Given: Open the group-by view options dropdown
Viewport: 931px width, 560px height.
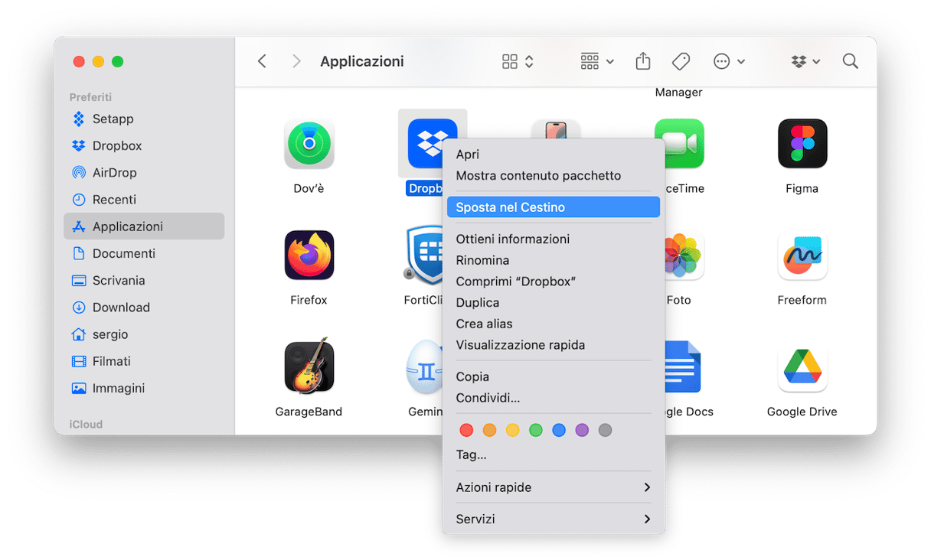Looking at the screenshot, I should click(597, 61).
